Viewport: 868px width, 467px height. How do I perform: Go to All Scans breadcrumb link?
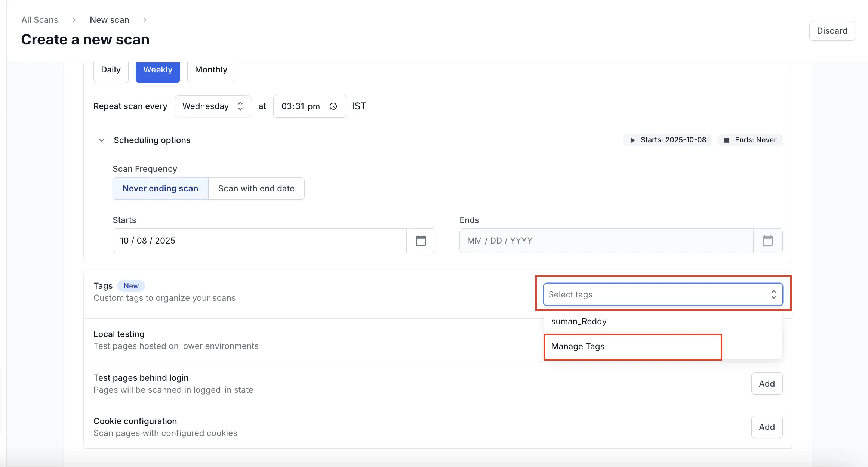click(40, 20)
